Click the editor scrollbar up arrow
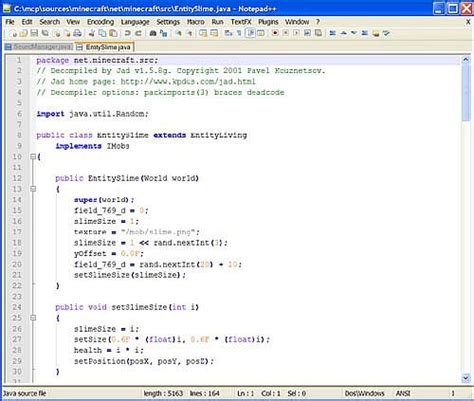This screenshot has height=401, width=474. 466,60
